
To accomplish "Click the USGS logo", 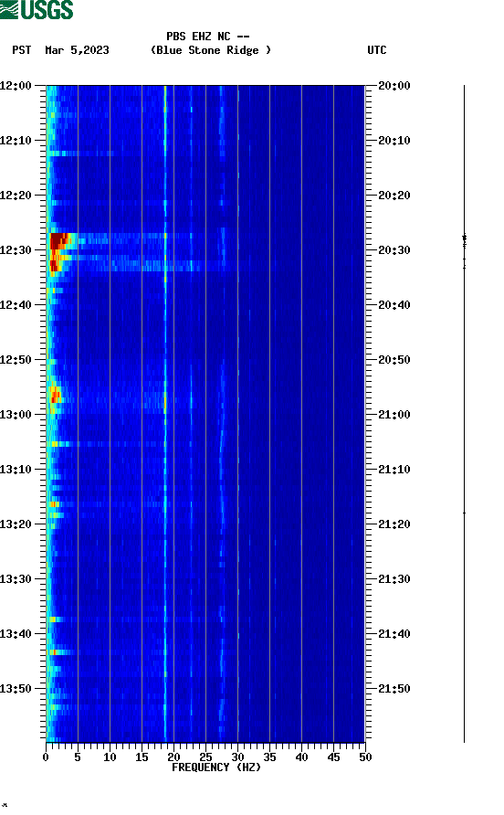I will [x=37, y=9].
